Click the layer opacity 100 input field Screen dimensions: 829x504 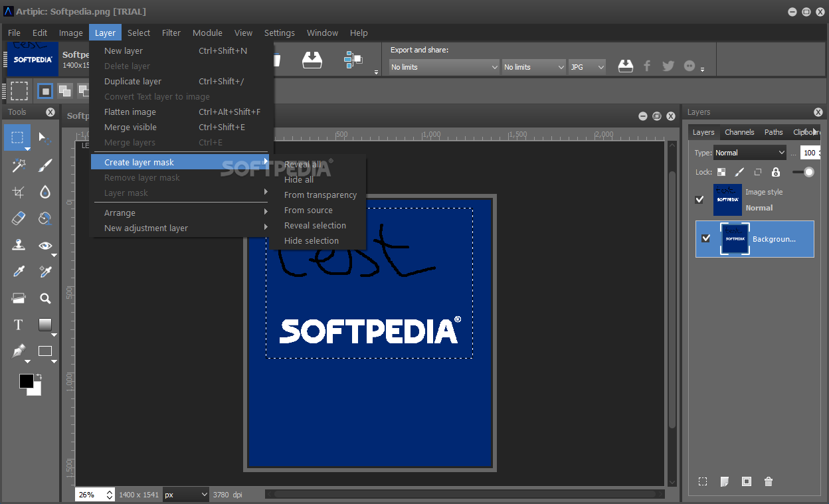809,153
